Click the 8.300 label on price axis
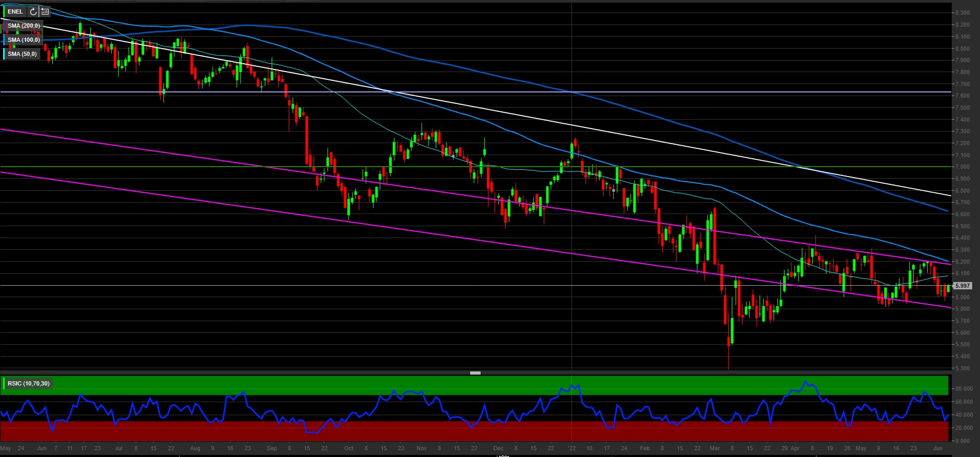Image resolution: width=980 pixels, height=457 pixels. pos(963,13)
